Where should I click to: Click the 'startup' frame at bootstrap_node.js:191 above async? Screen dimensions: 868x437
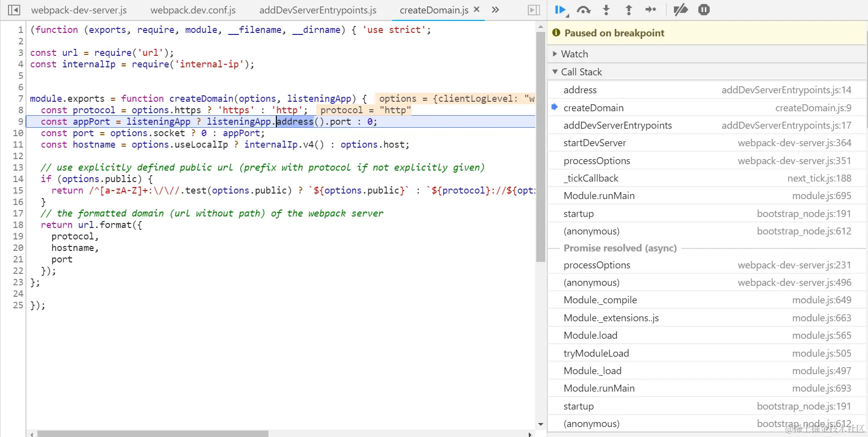tap(706, 214)
